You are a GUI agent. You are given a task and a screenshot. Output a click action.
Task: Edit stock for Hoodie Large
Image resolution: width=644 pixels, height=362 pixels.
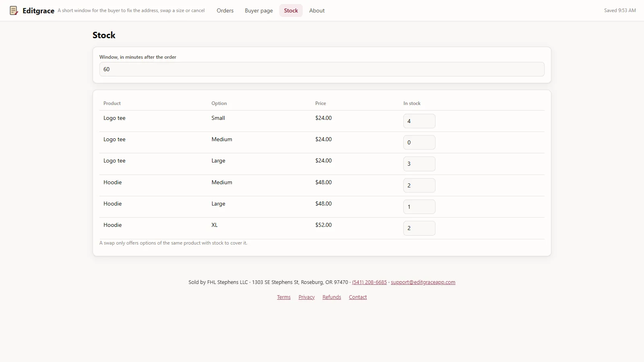coord(419,207)
